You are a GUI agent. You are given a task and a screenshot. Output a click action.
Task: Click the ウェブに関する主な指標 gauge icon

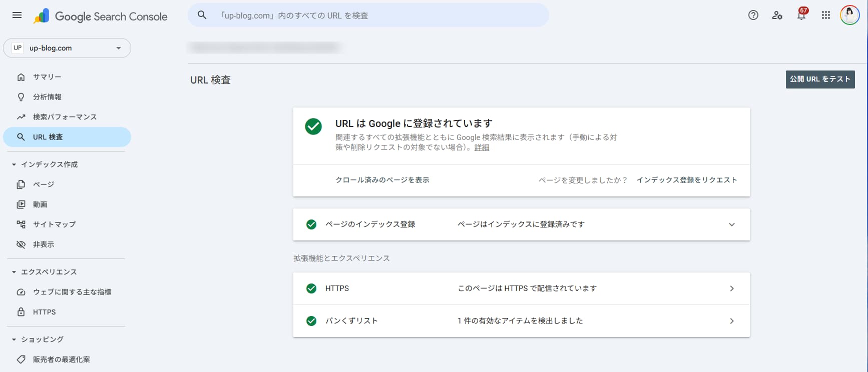[21, 292]
